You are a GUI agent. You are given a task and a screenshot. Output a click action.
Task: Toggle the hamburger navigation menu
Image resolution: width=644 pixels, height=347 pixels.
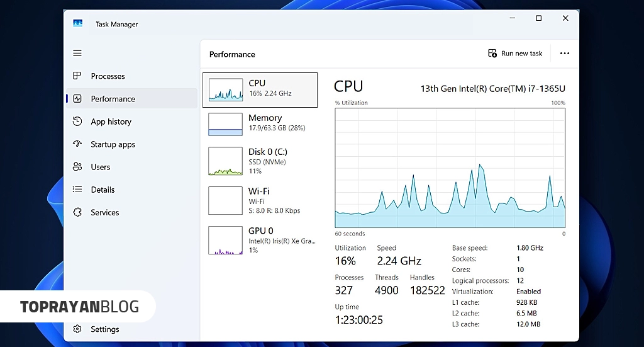pos(77,53)
